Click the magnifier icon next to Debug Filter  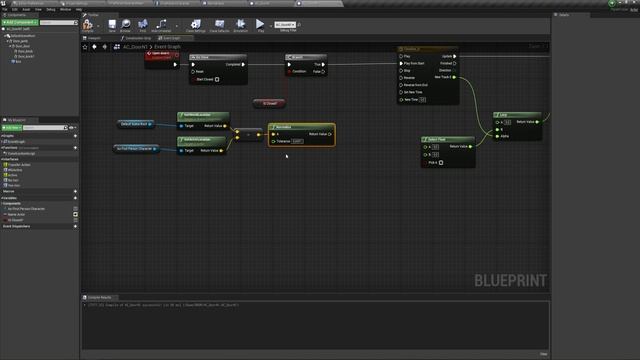pos(299,25)
